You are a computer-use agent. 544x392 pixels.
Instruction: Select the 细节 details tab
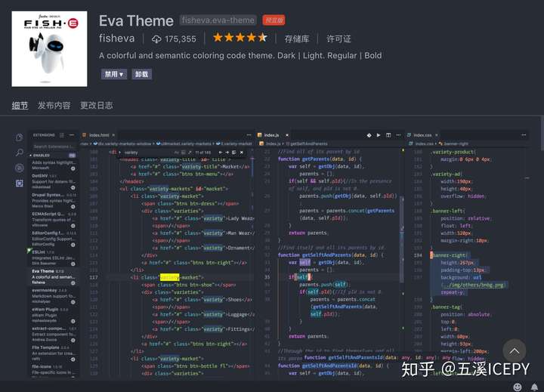click(20, 106)
